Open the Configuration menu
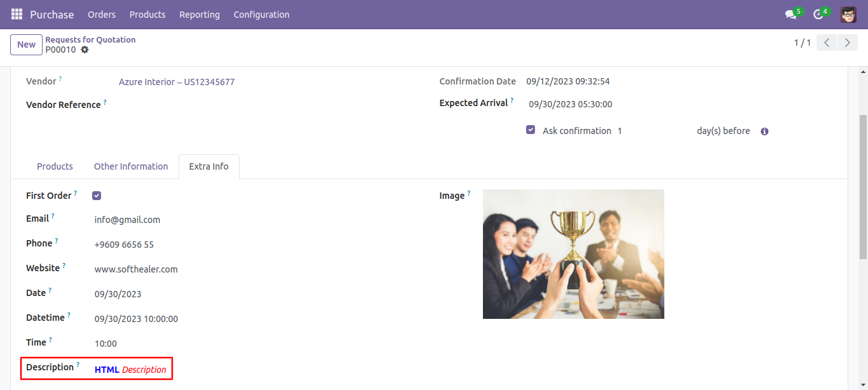The height and width of the screenshot is (390, 868). pos(262,14)
